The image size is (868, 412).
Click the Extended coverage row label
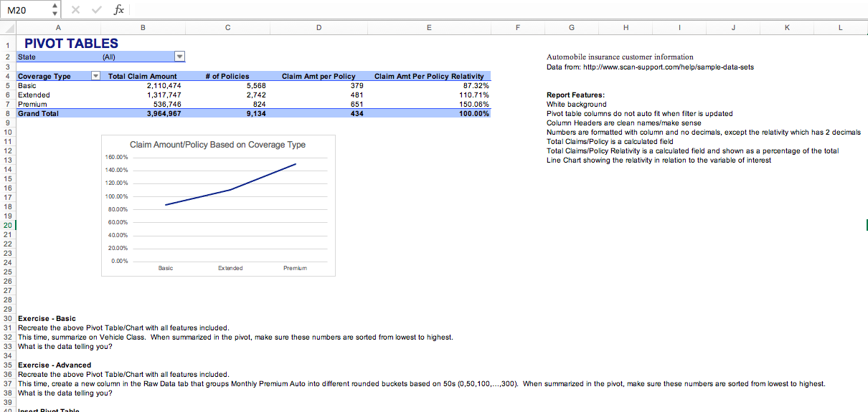pyautogui.click(x=34, y=95)
